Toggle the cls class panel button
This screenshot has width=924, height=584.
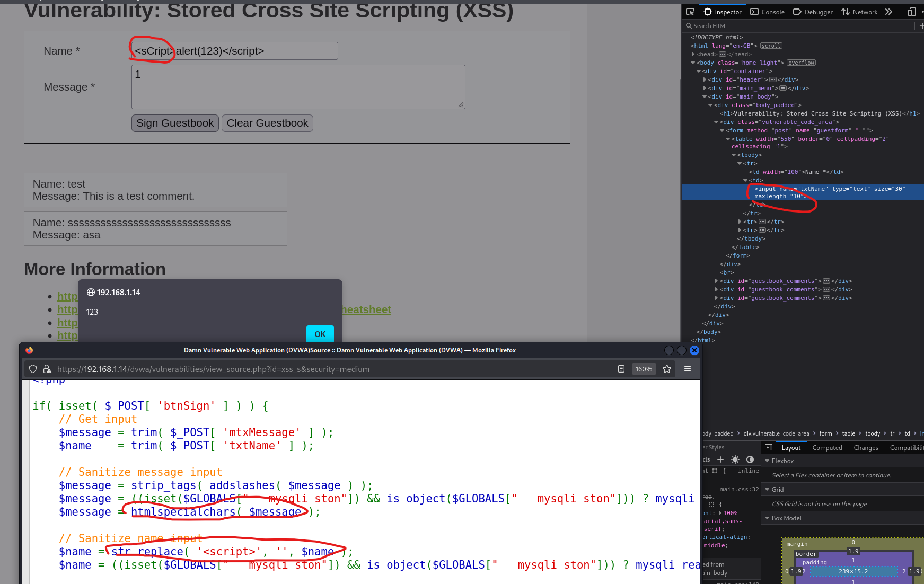[706, 459]
